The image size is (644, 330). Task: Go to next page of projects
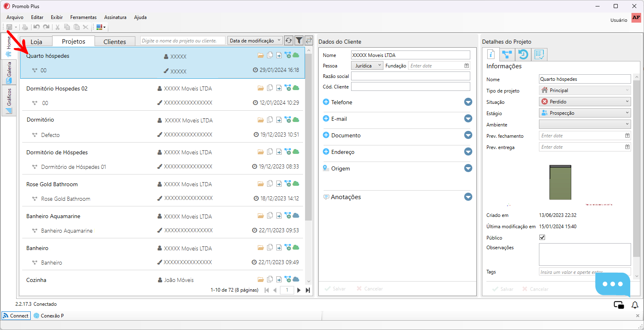pyautogui.click(x=299, y=290)
